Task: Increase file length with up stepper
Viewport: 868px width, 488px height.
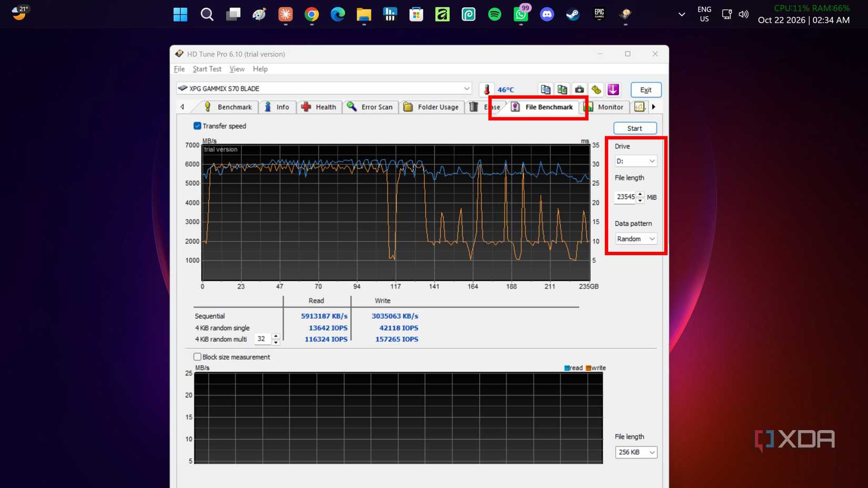Action: 640,194
